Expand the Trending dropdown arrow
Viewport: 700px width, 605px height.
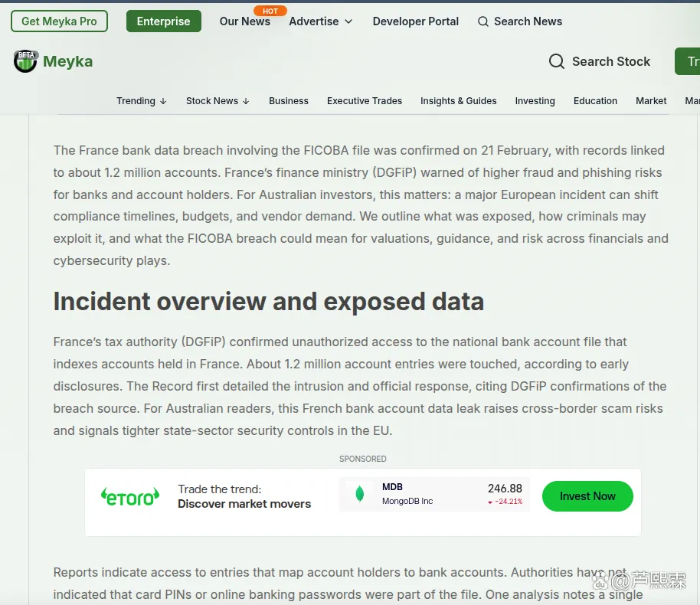pos(163,101)
